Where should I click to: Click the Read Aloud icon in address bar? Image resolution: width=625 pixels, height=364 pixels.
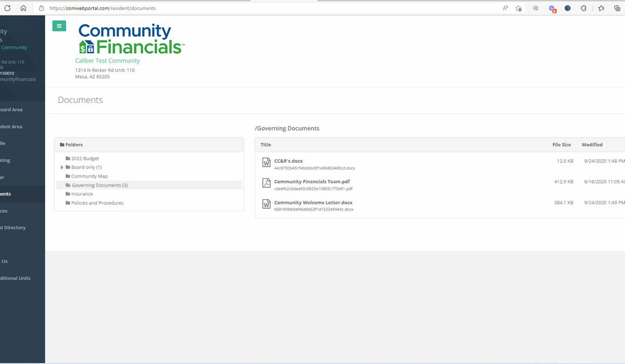point(505,8)
